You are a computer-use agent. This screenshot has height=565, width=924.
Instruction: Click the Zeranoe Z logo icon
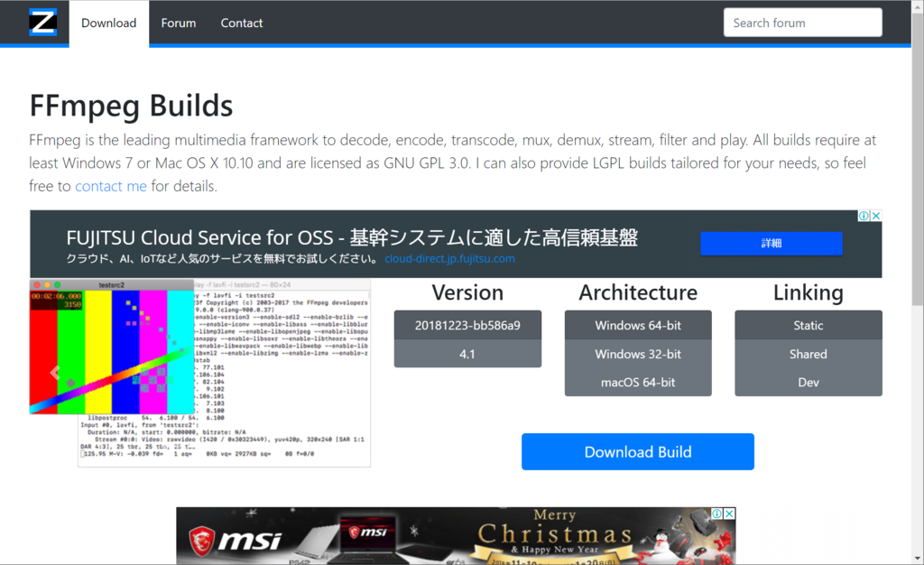pos(43,23)
